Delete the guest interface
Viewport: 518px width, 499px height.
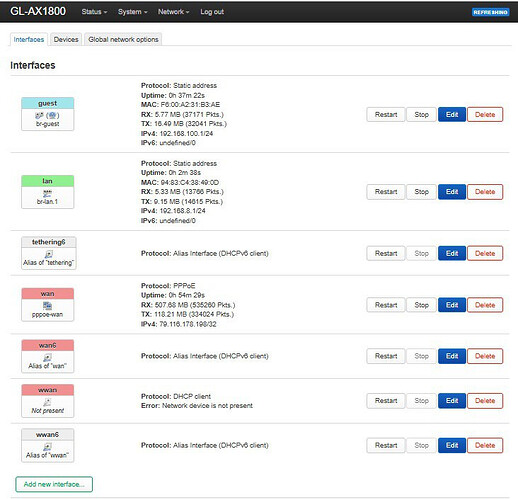(x=485, y=115)
